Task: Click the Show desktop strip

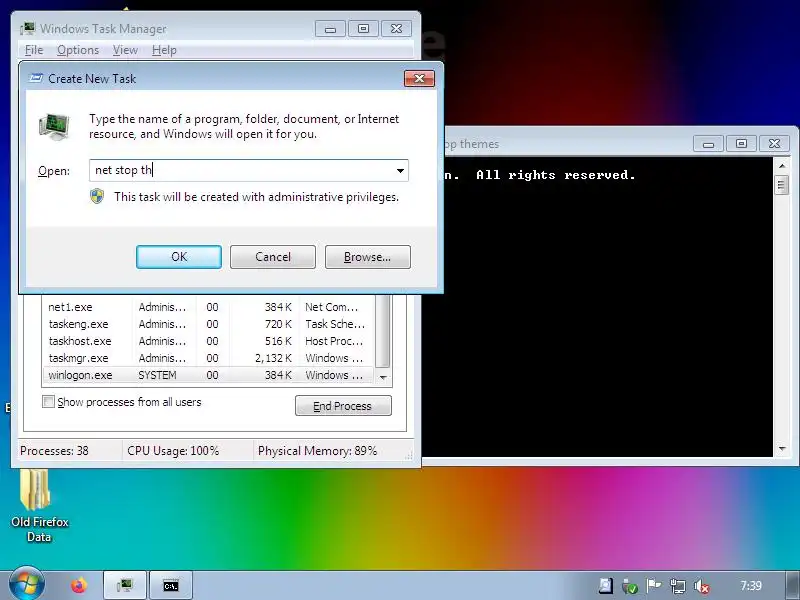Action: [792, 585]
